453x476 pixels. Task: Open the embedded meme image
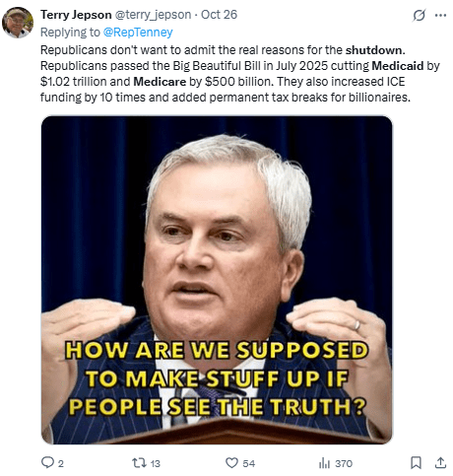click(x=217, y=280)
